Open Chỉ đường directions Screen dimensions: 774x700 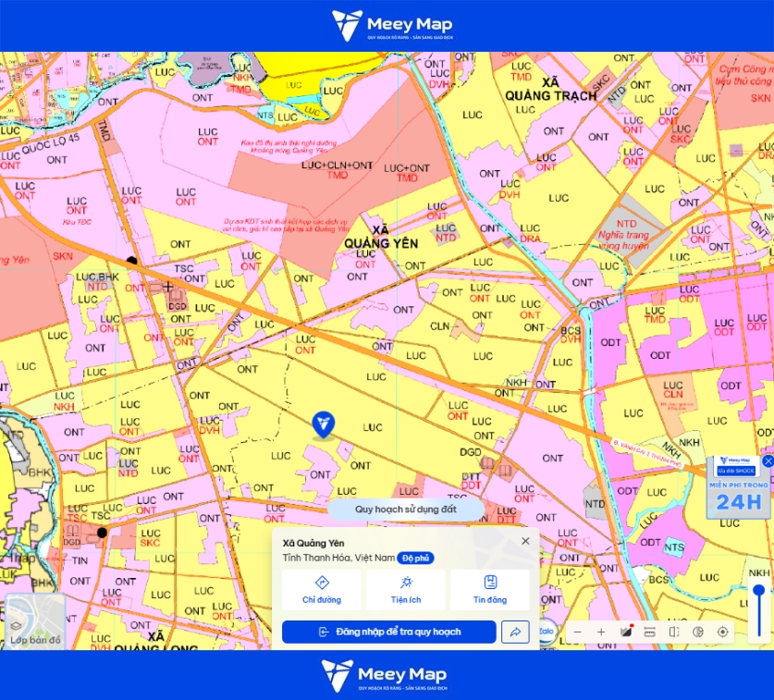322,590
